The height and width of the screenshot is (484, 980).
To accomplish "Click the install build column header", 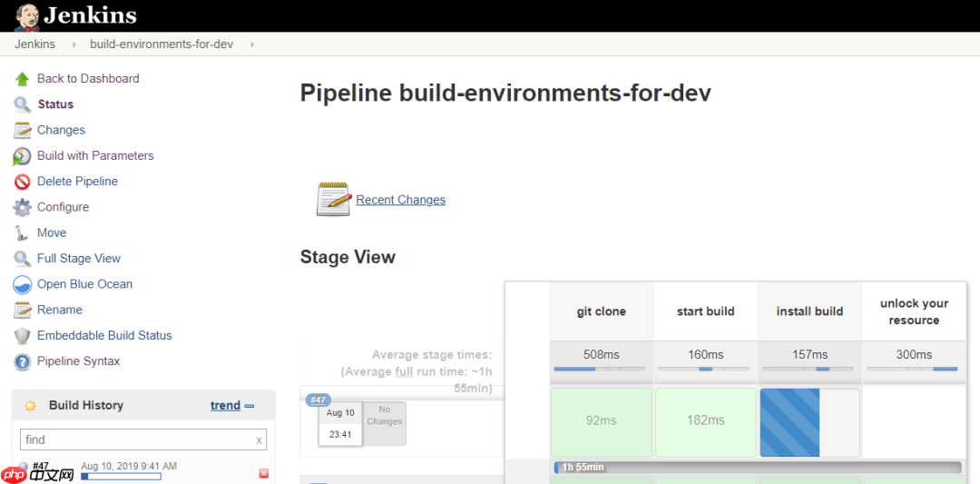I will (810, 311).
